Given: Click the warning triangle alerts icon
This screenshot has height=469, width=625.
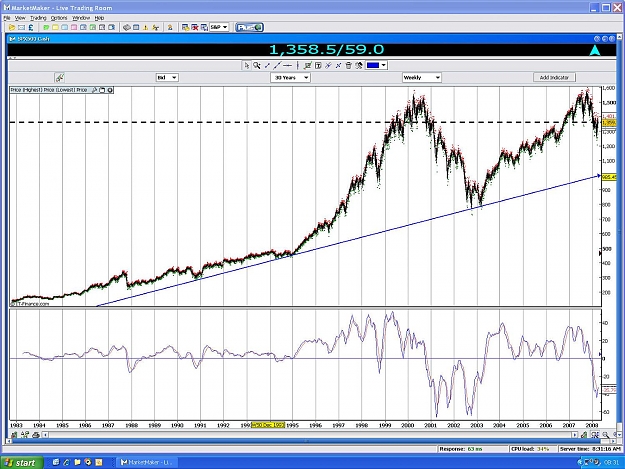Looking at the screenshot, I should coord(145,27).
